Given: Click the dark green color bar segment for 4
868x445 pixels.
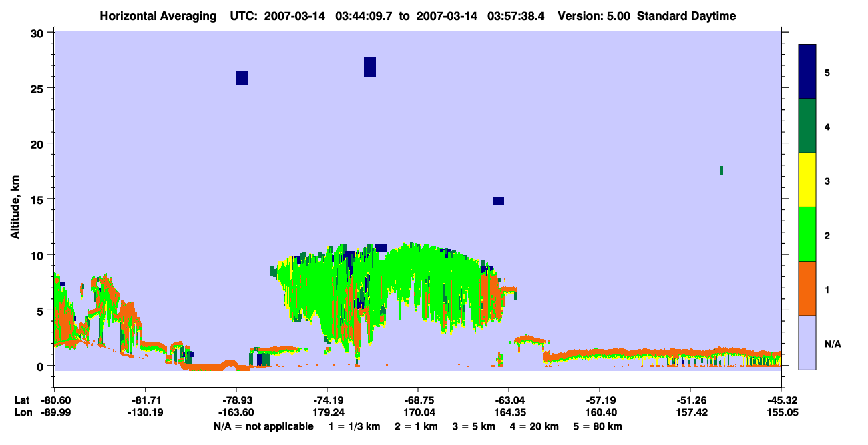Looking at the screenshot, I should click(x=807, y=126).
